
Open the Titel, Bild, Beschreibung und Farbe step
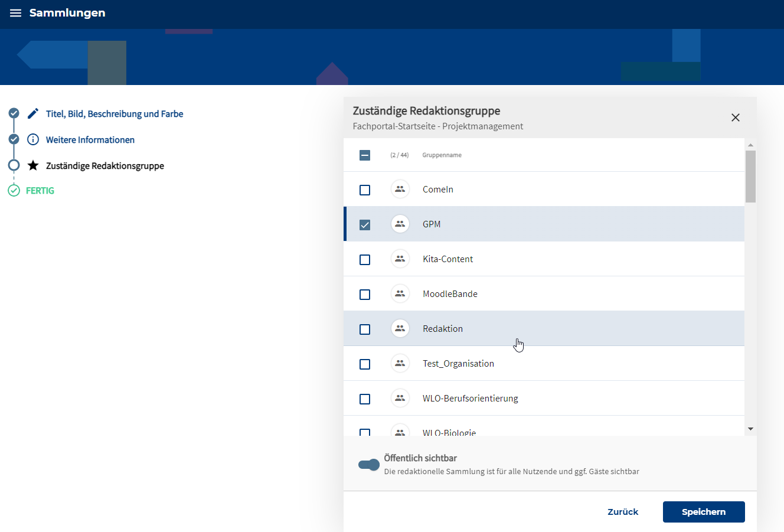tap(115, 114)
